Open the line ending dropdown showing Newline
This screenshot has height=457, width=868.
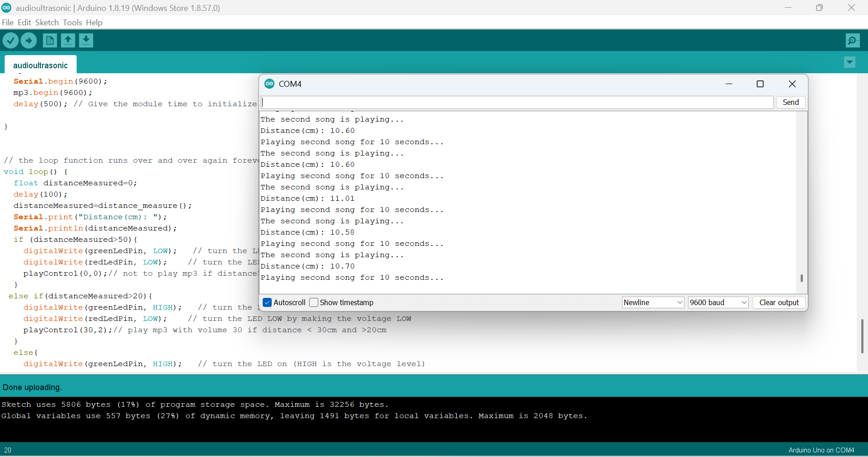click(653, 302)
